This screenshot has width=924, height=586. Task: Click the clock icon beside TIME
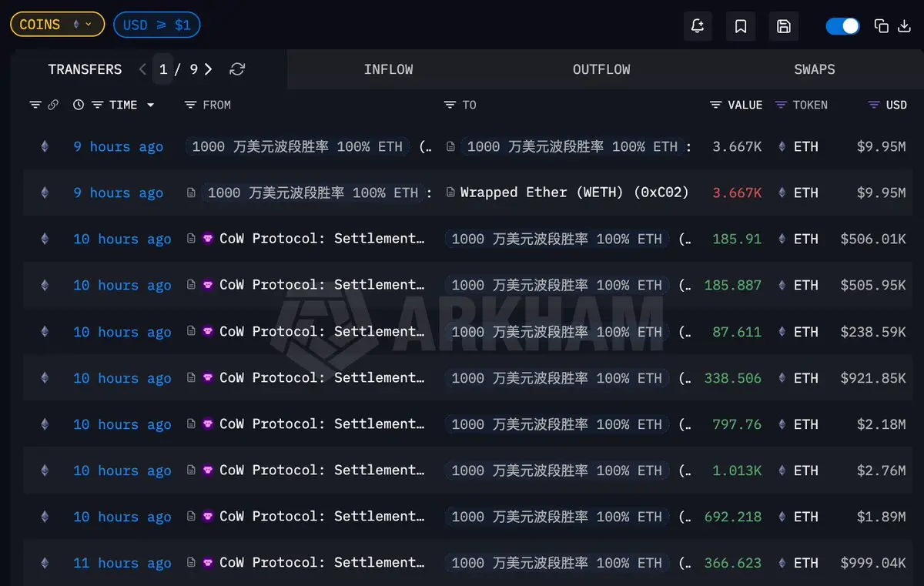click(x=79, y=105)
